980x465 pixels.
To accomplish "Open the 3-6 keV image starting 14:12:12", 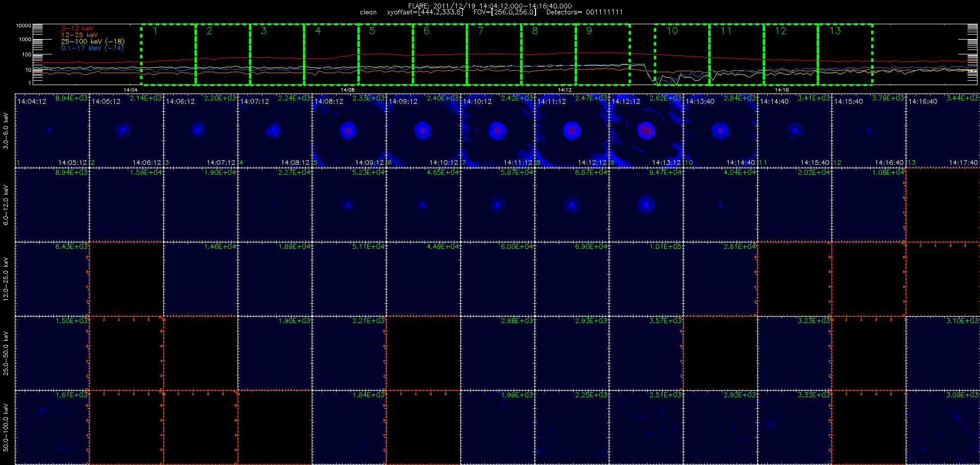I will pyautogui.click(x=646, y=131).
